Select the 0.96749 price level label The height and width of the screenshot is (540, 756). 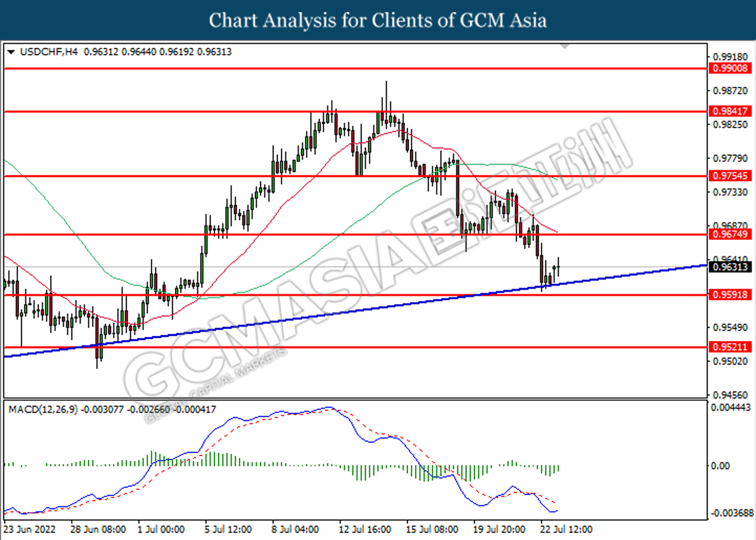(x=730, y=234)
